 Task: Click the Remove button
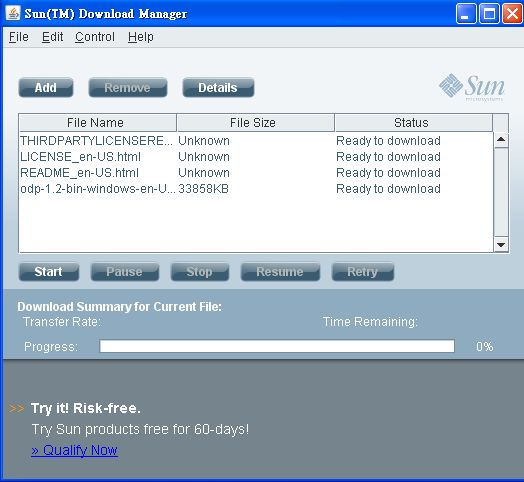pos(128,88)
